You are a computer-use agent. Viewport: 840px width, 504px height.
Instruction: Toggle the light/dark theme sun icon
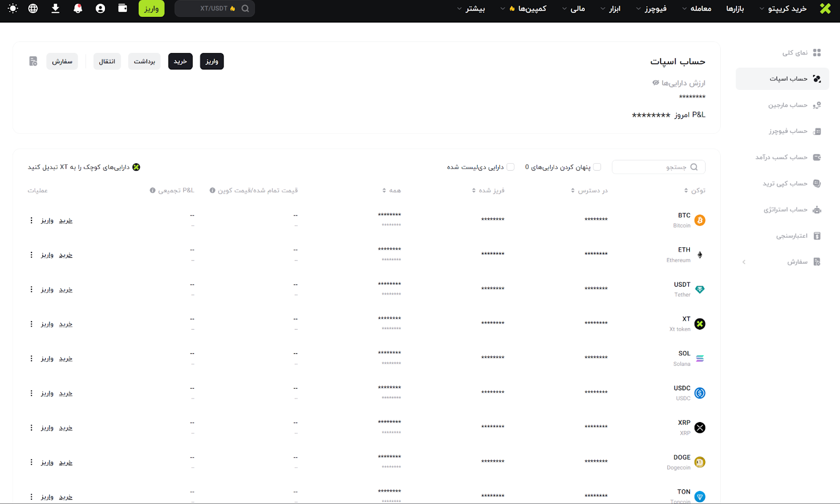(13, 8)
